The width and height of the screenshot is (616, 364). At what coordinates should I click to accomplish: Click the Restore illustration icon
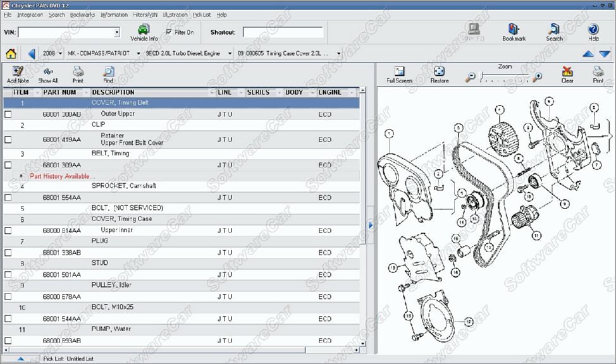439,72
